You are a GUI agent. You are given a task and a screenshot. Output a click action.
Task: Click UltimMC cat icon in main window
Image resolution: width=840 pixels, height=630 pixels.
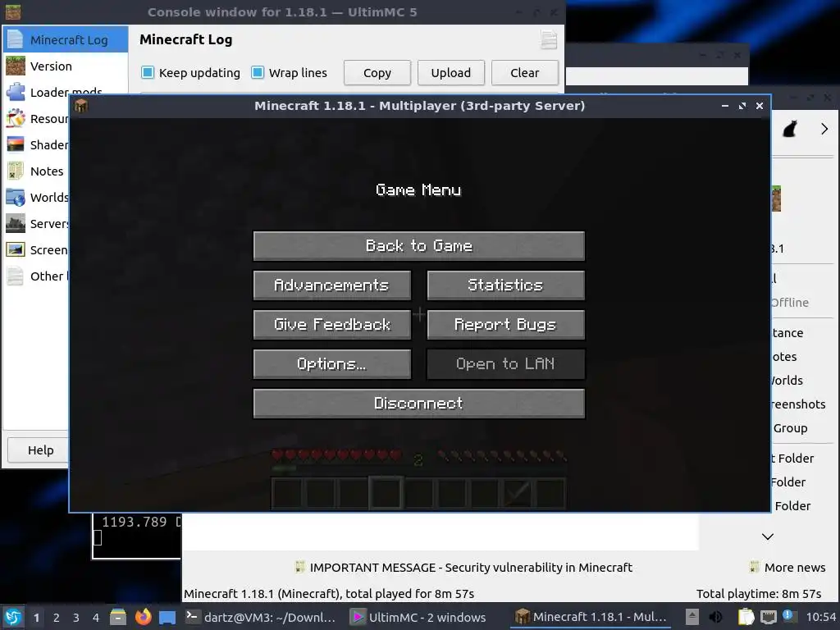click(790, 129)
